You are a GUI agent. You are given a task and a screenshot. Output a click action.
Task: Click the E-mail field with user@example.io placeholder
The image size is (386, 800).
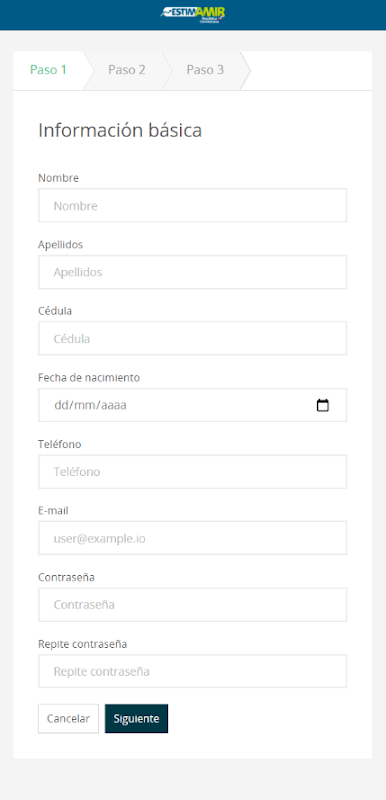pos(193,538)
